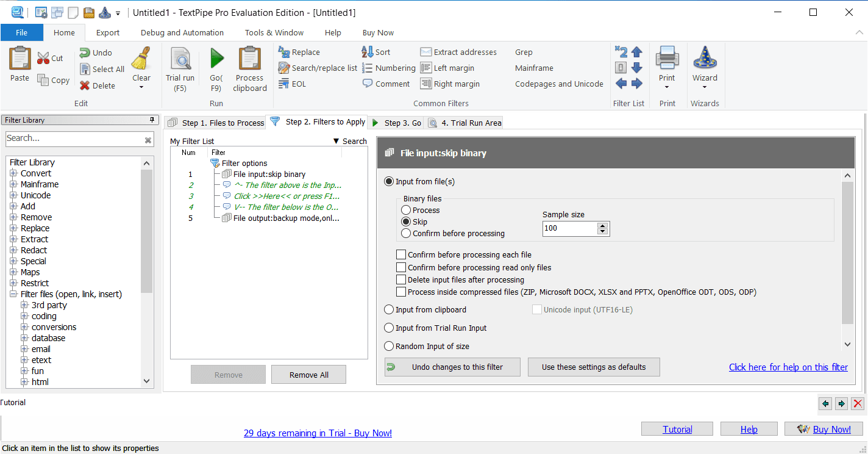Select Input from Trial Run Input
Viewport: 868px width, 454px height.
click(389, 328)
